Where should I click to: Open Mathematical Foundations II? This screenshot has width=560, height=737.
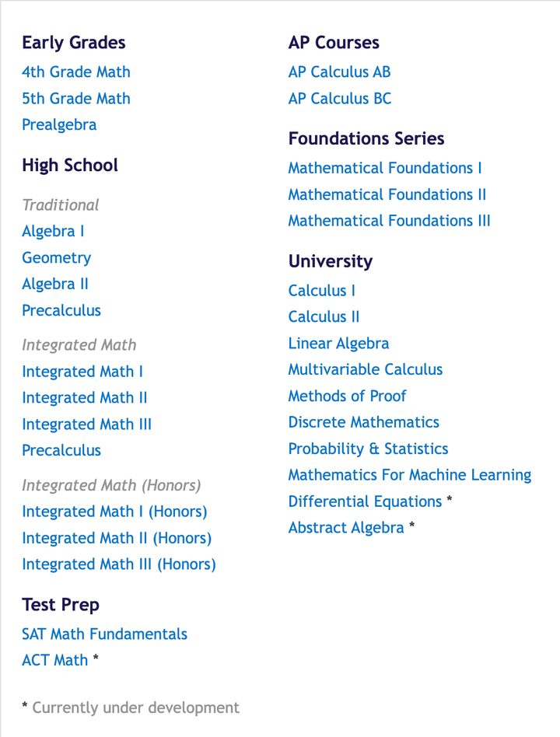(x=387, y=194)
